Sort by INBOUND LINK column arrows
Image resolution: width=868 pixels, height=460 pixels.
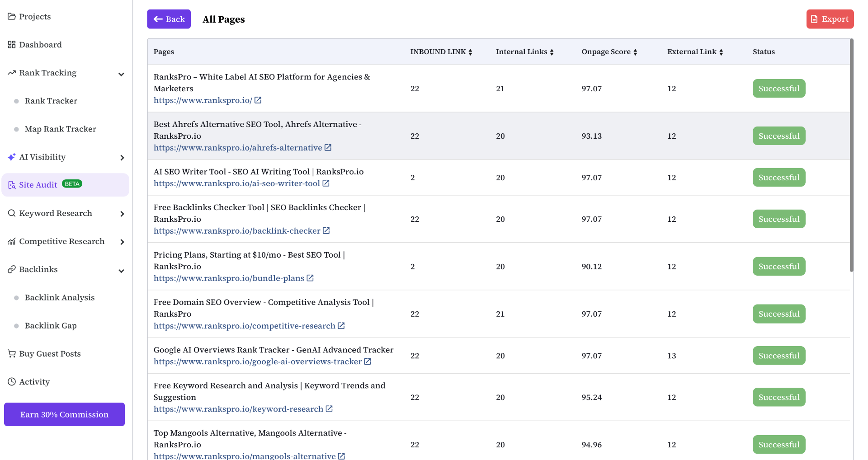pyautogui.click(x=470, y=52)
